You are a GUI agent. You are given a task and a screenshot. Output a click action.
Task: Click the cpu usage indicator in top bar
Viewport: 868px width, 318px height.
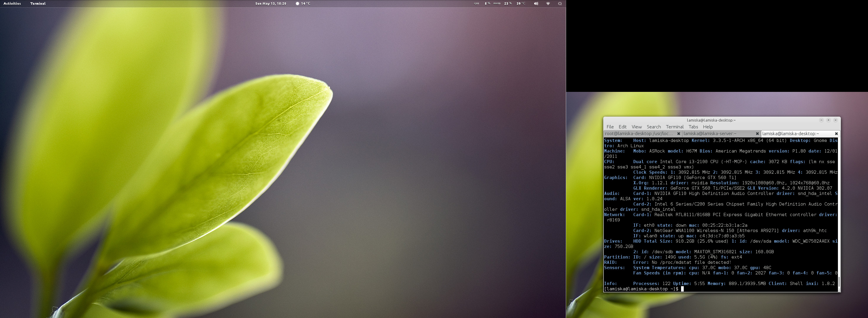(x=482, y=3)
